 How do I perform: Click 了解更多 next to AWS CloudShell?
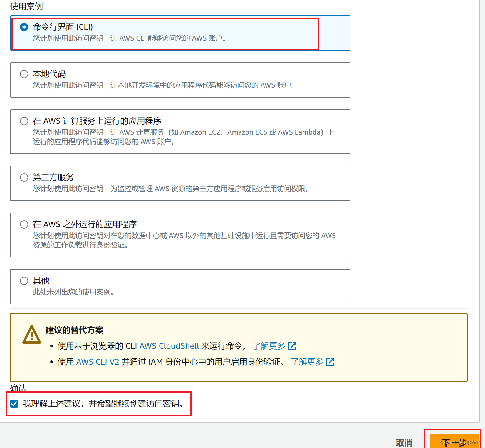270,346
